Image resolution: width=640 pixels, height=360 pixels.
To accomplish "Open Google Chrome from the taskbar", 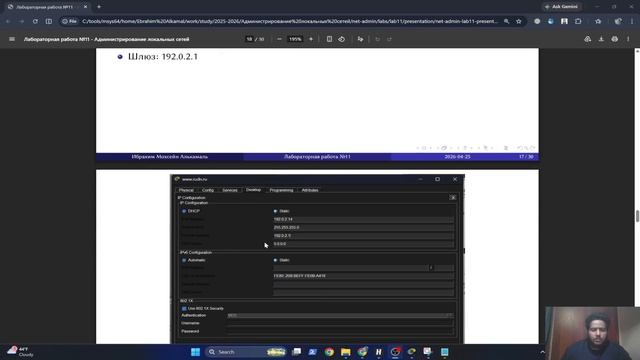I will (329, 352).
